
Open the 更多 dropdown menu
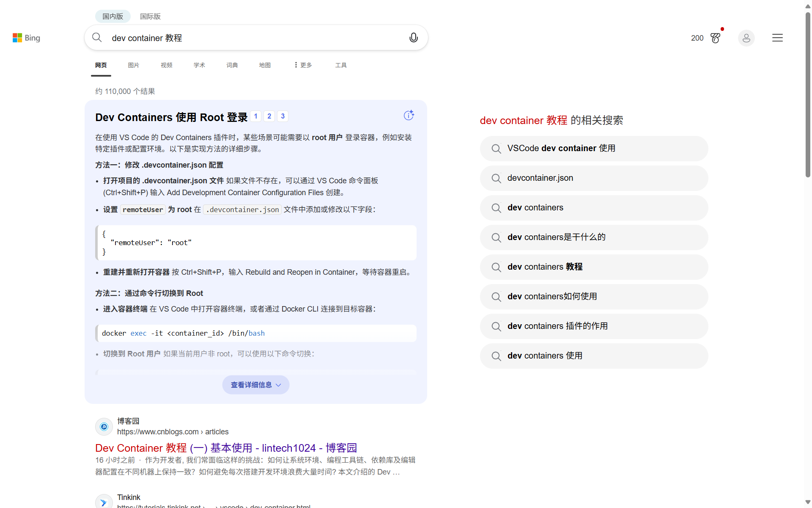coord(303,65)
